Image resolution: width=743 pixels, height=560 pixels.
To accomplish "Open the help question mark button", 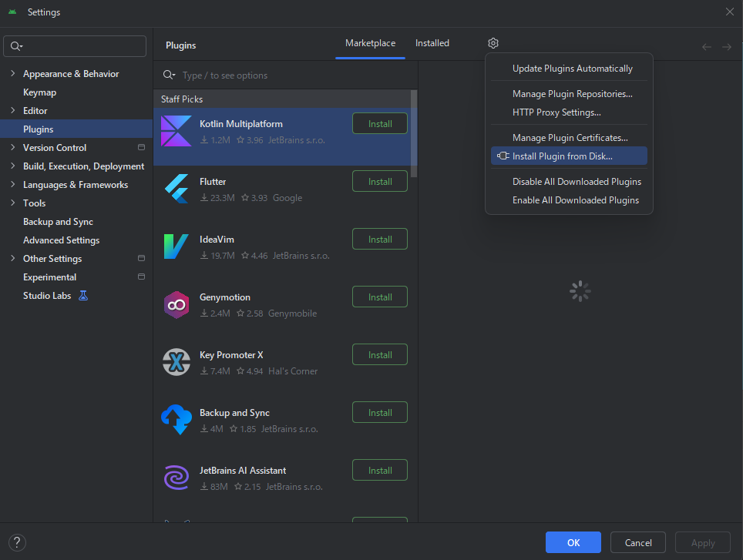I will point(17,542).
